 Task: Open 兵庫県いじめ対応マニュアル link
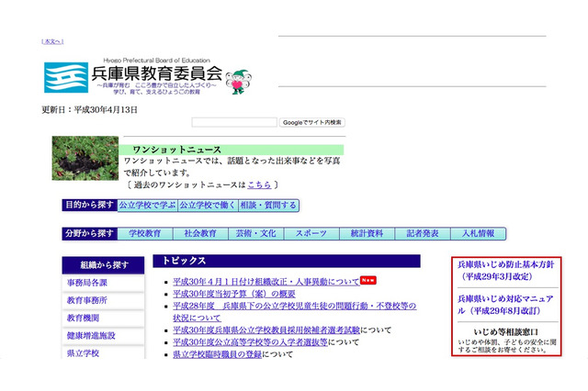pyautogui.click(x=505, y=305)
